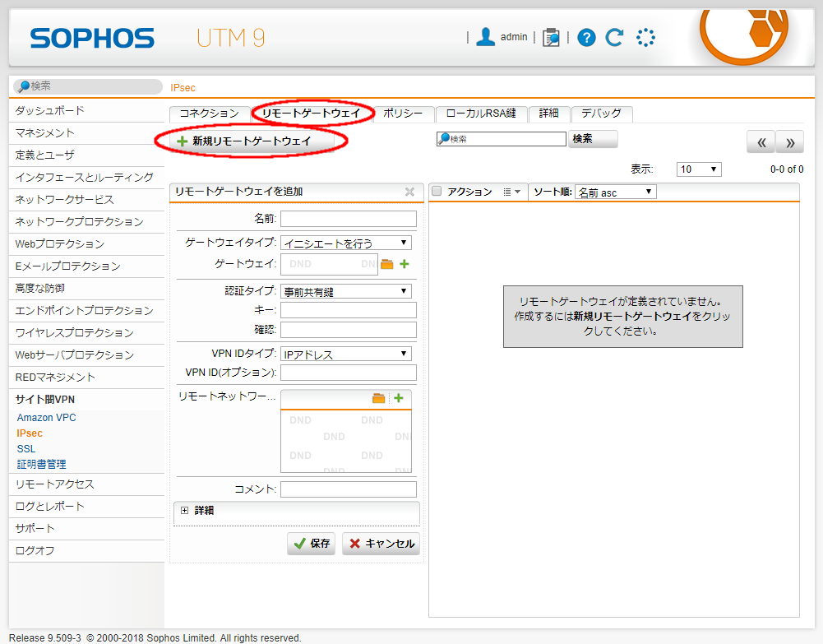Screen dimensions: 823x644
Task: Click the reload icon in header
Action: point(614,37)
